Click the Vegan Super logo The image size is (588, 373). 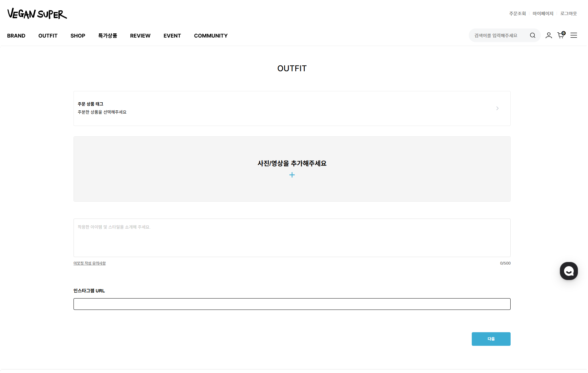pos(37,14)
